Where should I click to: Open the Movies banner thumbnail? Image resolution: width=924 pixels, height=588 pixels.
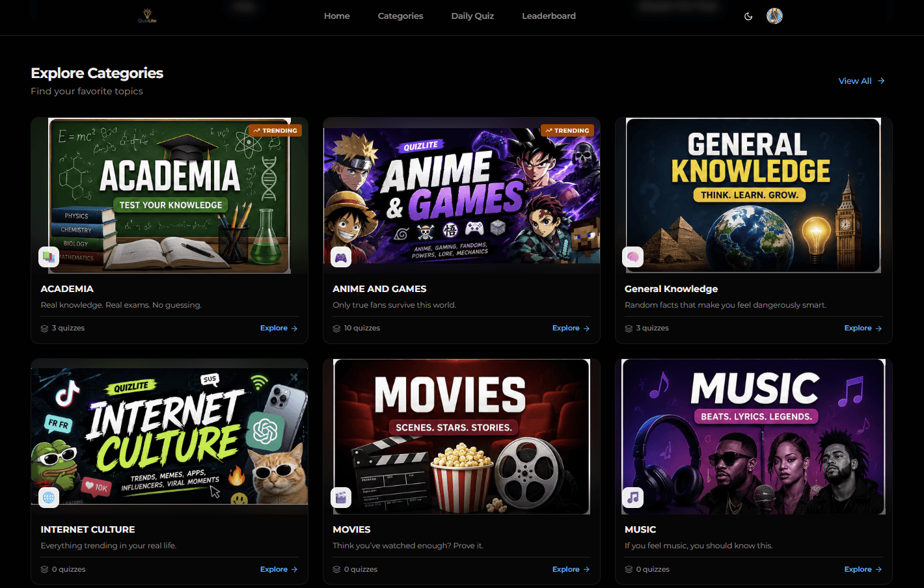click(x=461, y=436)
